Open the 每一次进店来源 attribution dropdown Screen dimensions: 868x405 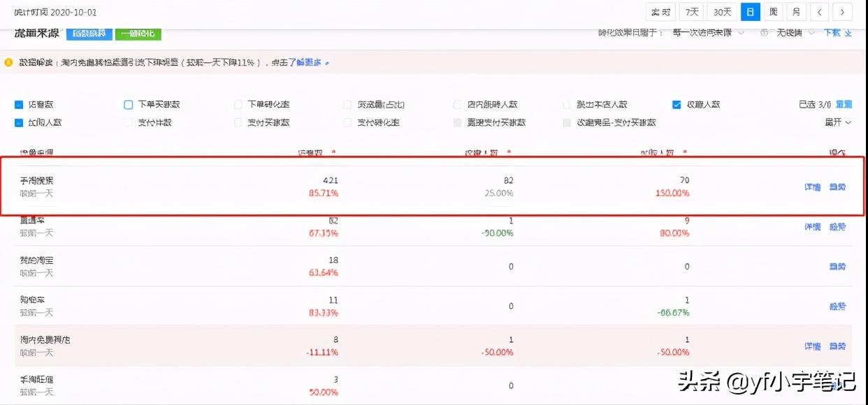pos(703,32)
